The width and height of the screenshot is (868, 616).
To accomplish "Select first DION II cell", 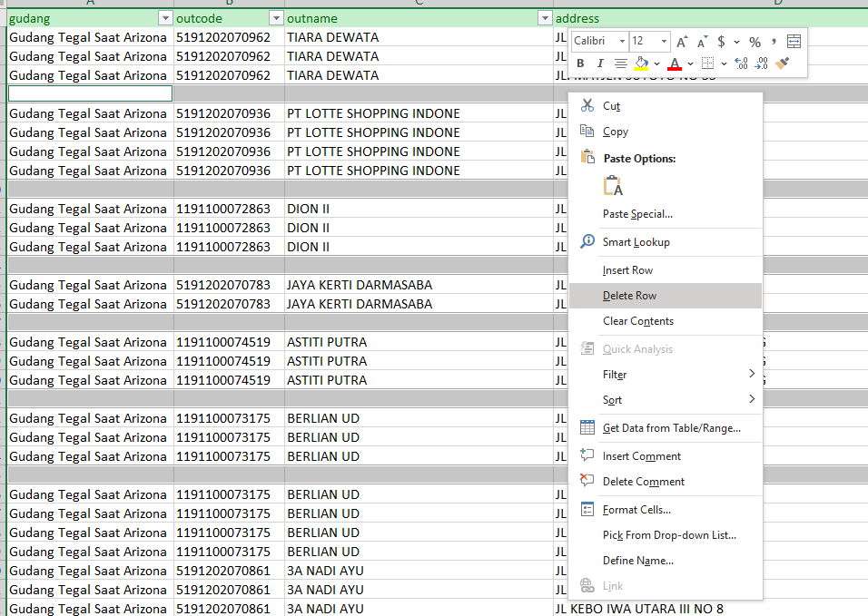I will (419, 209).
